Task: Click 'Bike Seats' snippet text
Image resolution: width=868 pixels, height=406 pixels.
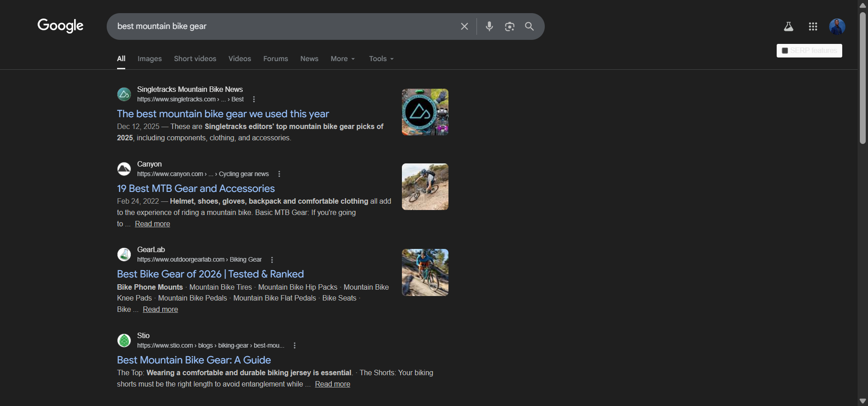Action: [x=340, y=298]
